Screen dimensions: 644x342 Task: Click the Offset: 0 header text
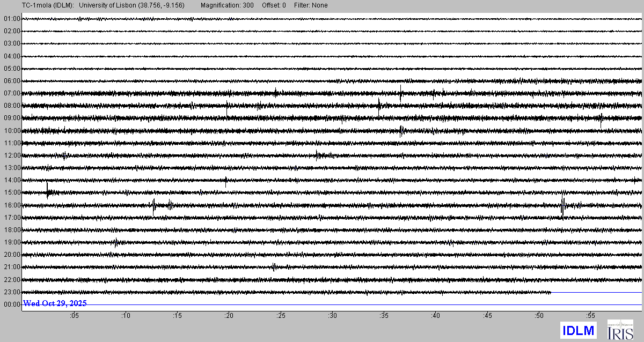274,5
